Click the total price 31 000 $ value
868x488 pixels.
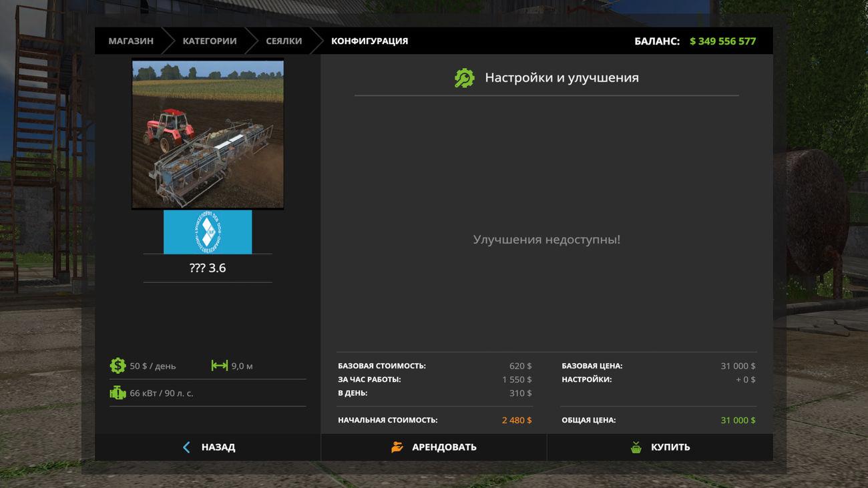point(738,421)
